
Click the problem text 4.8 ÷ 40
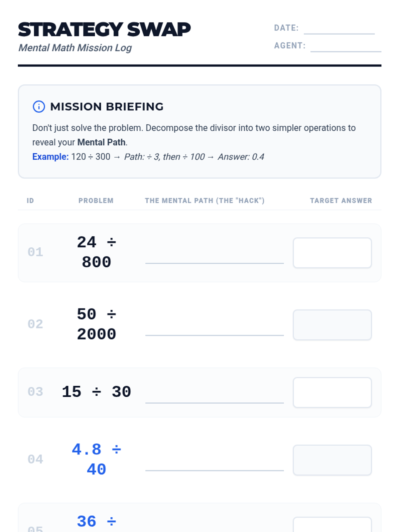click(96, 459)
